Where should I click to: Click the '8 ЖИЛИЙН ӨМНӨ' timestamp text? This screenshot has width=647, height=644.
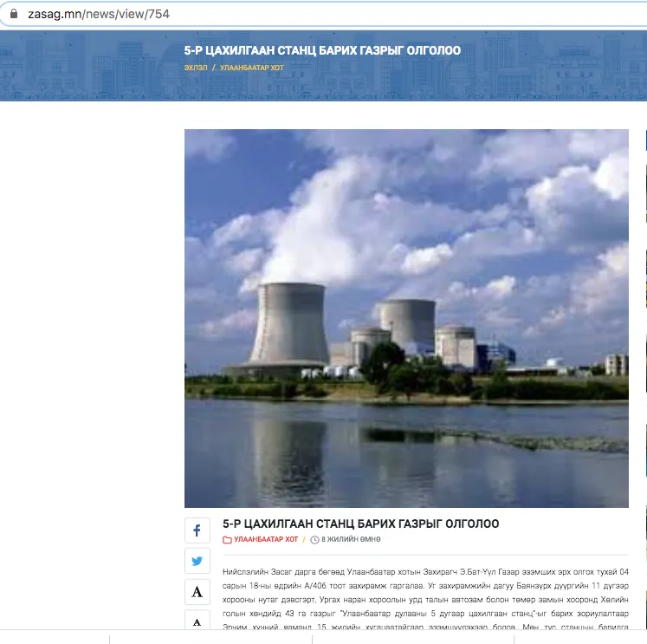[x=351, y=539]
